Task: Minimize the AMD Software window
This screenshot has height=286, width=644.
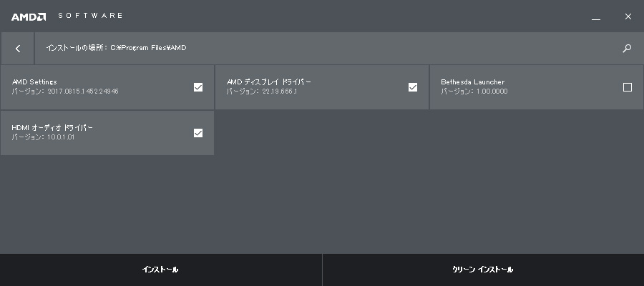Action: click(x=596, y=16)
